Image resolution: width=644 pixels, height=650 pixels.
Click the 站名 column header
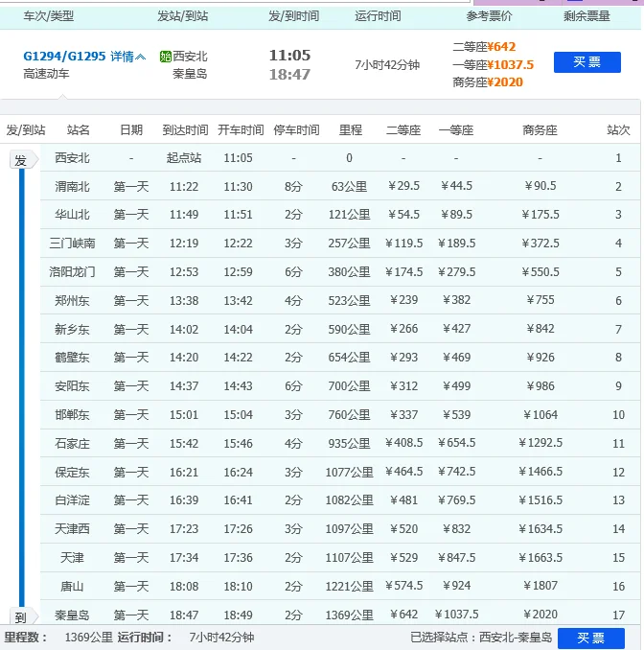pos(79,130)
